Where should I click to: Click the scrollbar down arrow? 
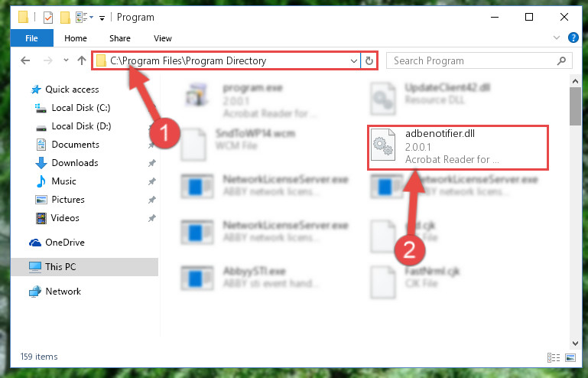(x=575, y=343)
